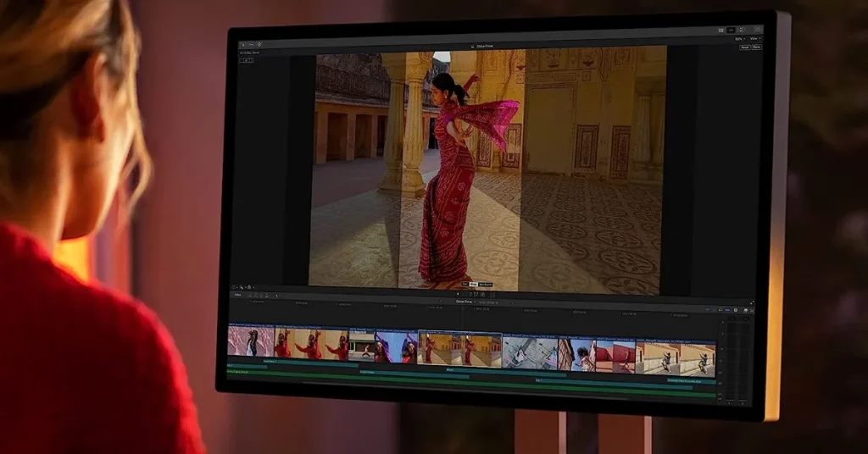Open the viewer zoom percentage dropdown
Image resolution: width=868 pixels, height=454 pixels.
click(x=739, y=39)
